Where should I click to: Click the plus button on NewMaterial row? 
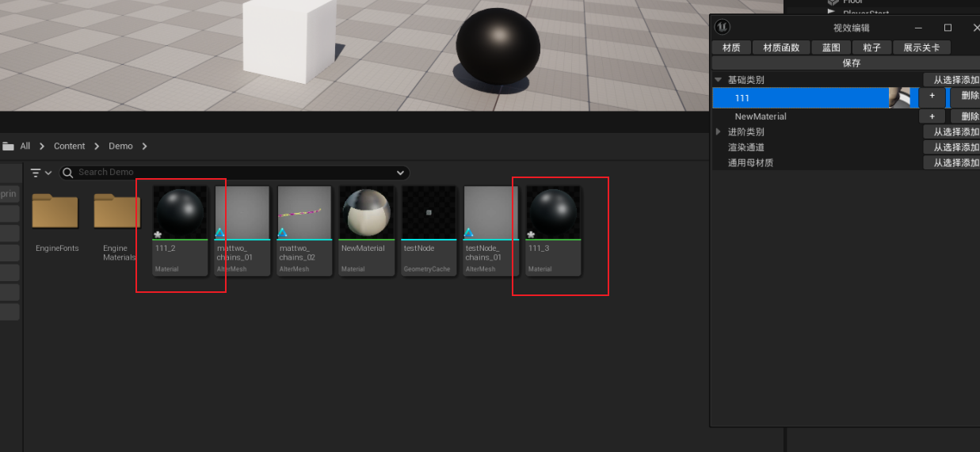click(932, 116)
